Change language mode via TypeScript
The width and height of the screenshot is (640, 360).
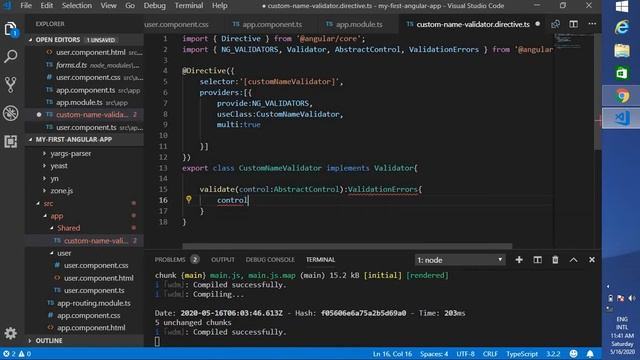[522, 354]
